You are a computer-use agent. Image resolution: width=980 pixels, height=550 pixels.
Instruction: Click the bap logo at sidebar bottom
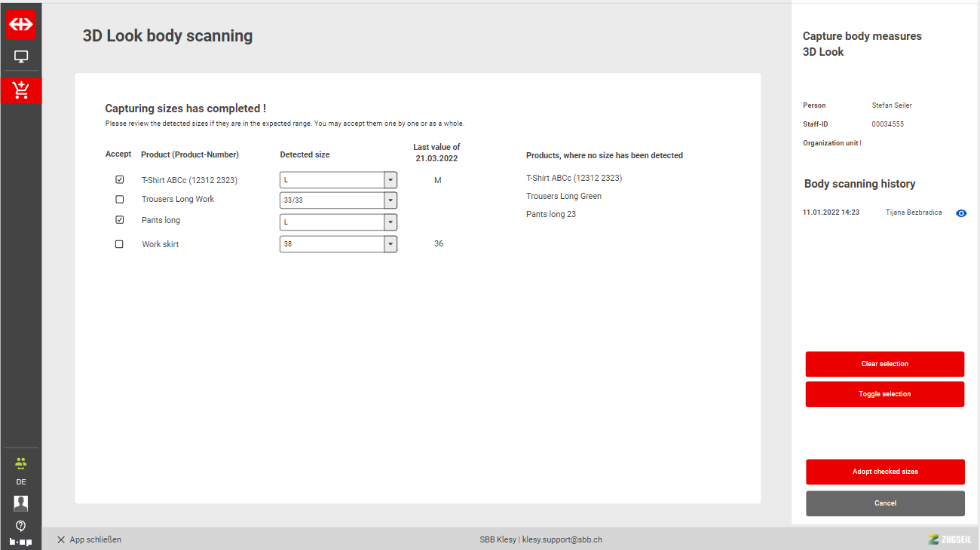(20, 542)
